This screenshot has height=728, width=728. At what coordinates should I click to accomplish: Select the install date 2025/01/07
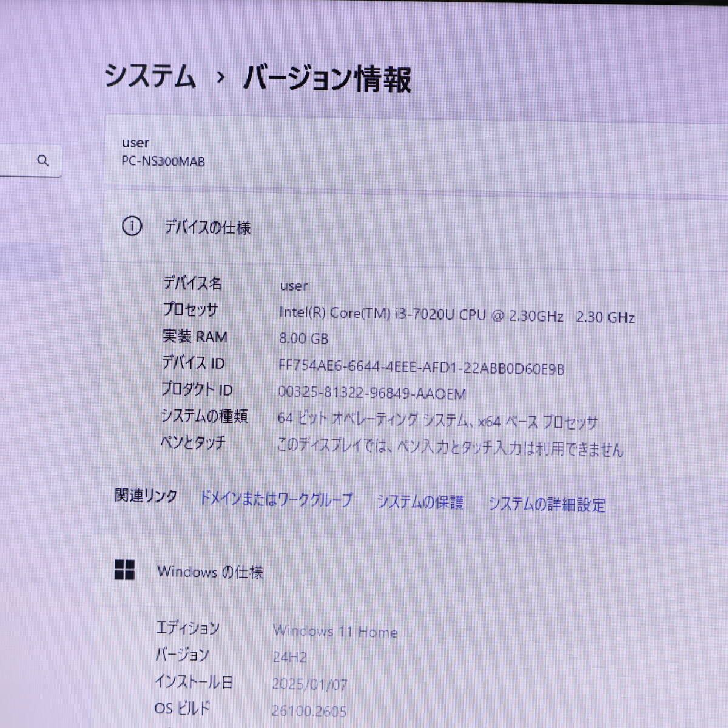coord(309,684)
